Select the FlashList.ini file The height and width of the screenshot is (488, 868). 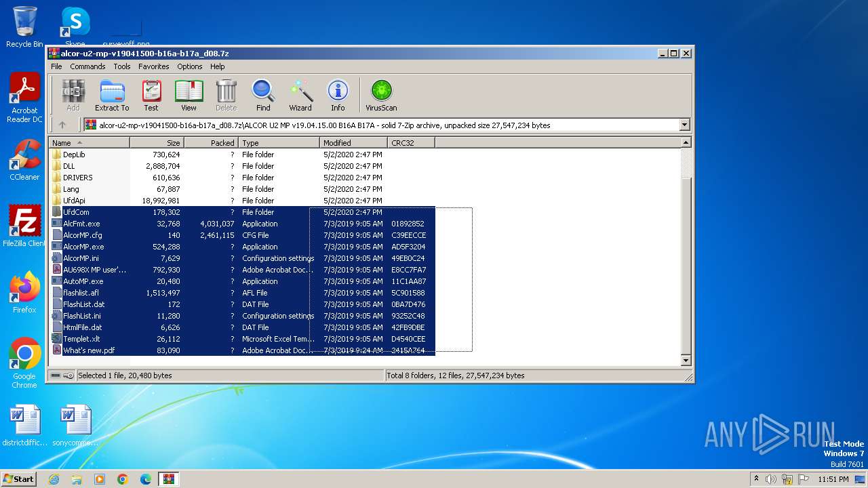82,316
